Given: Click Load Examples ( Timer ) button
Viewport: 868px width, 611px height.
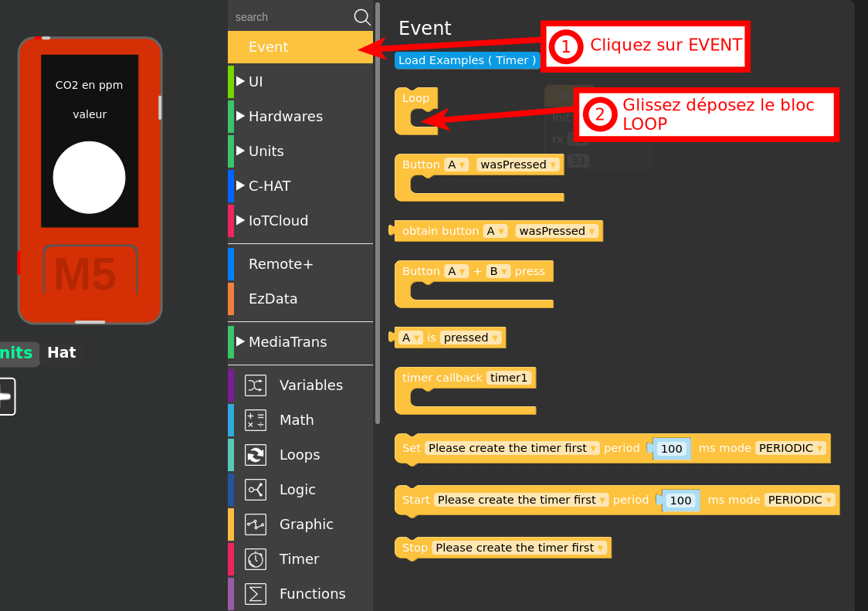Looking at the screenshot, I should click(x=466, y=60).
